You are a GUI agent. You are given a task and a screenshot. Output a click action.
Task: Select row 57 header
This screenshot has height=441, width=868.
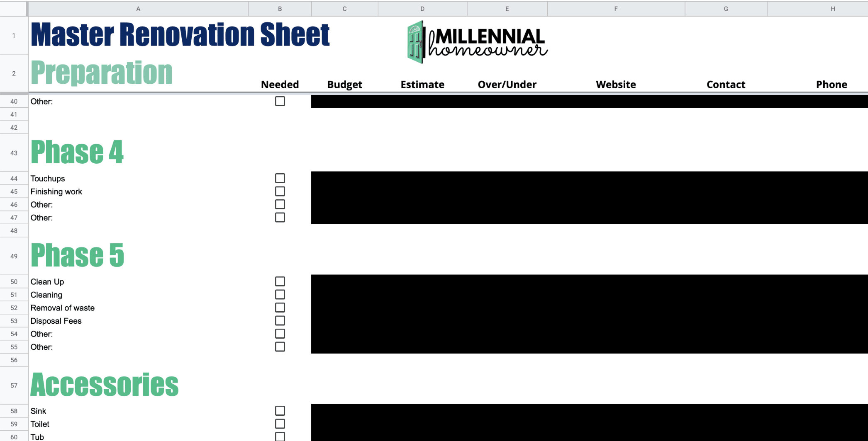pos(14,385)
